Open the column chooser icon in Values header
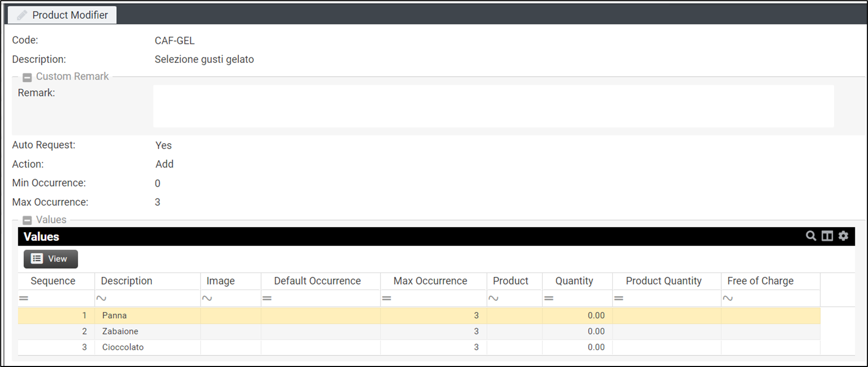868x367 pixels. click(827, 236)
